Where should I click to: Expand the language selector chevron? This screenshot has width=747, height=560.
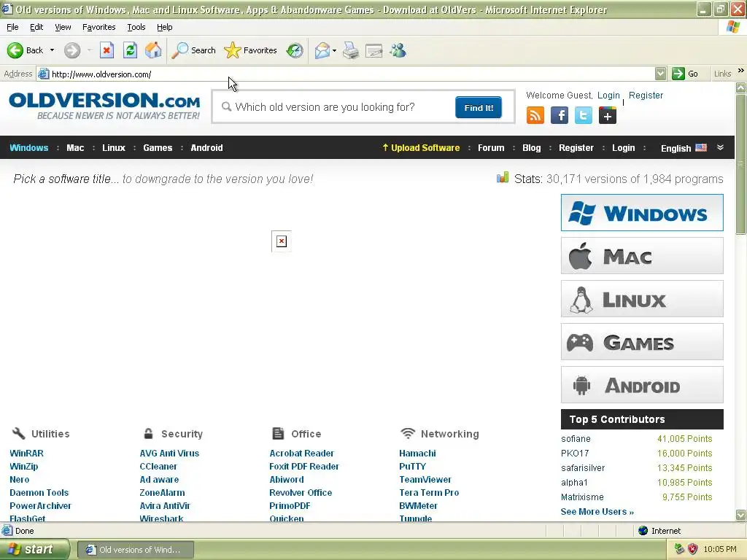tap(720, 147)
